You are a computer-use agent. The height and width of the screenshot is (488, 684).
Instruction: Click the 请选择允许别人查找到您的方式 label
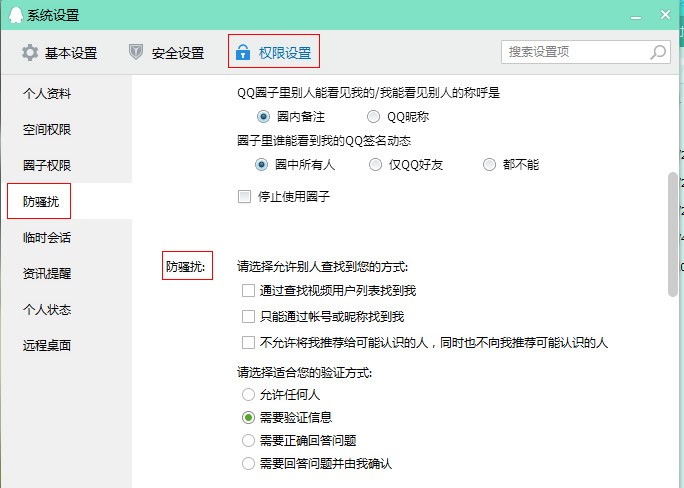(x=323, y=266)
